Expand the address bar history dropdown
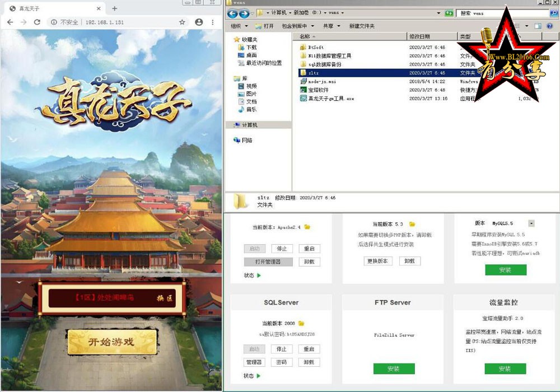The width and height of the screenshot is (560, 392). click(x=438, y=13)
